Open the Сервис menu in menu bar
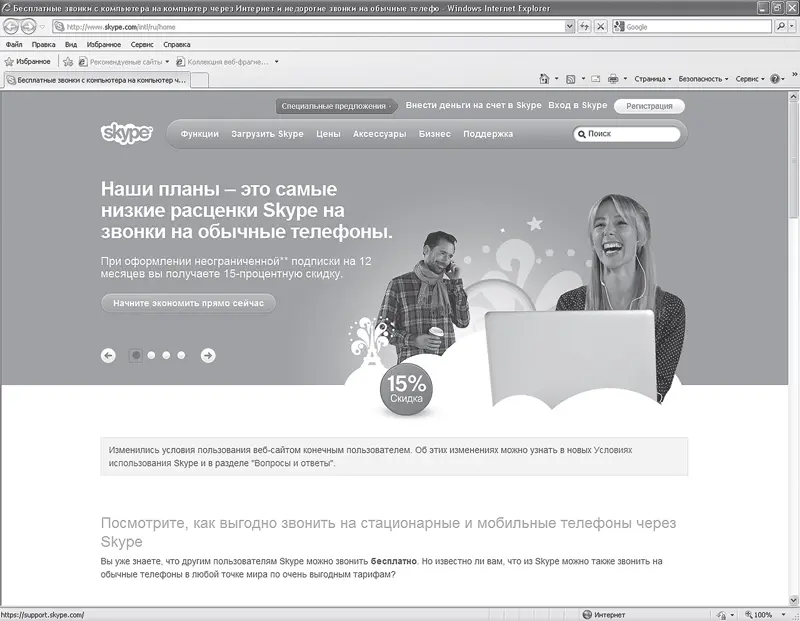The image size is (800, 621). (142, 45)
